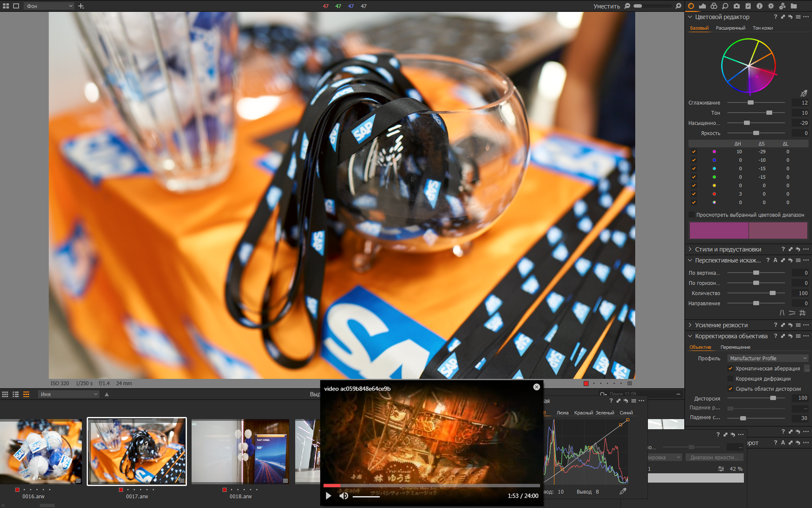Open the Color tool tab
Image resolution: width=812 pixels, height=508 pixels.
pyautogui.click(x=691, y=6)
